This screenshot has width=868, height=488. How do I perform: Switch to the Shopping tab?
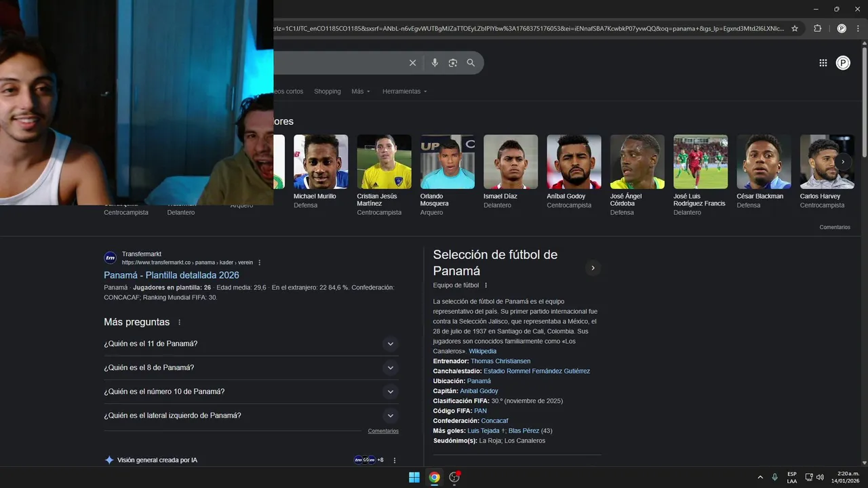click(327, 91)
